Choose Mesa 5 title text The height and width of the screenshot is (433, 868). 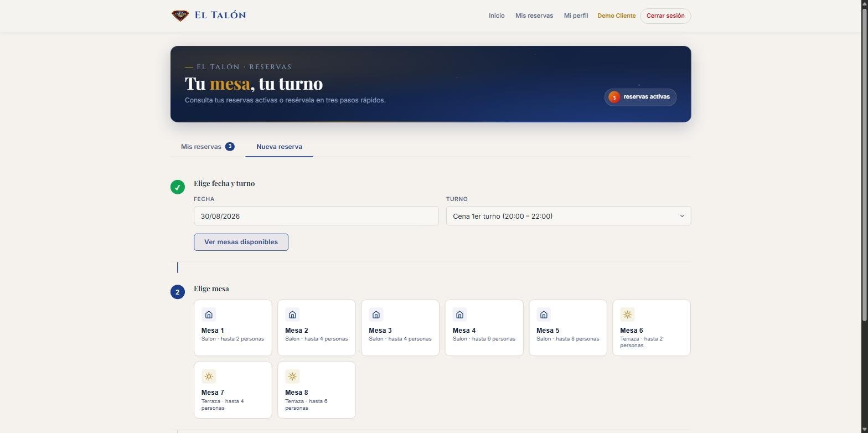pyautogui.click(x=547, y=331)
